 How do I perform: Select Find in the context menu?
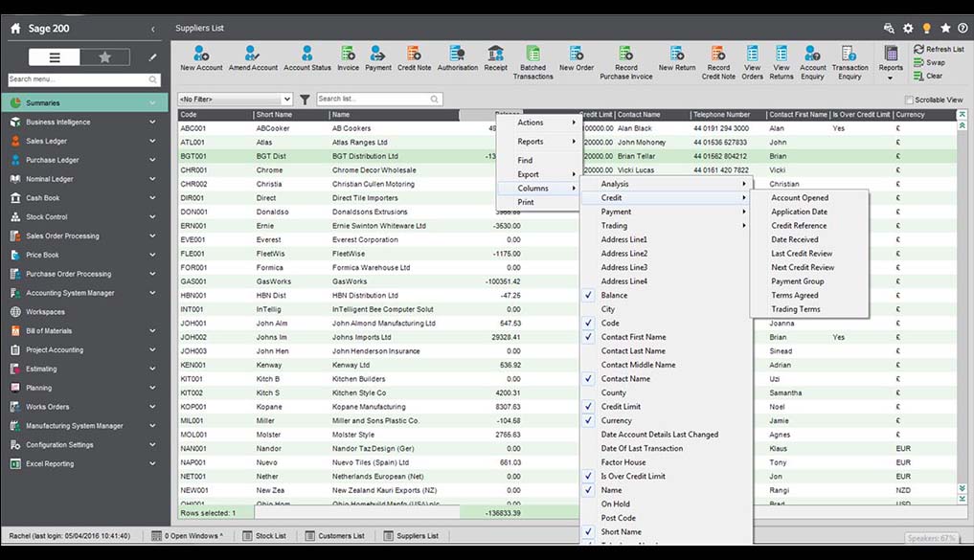click(x=539, y=160)
